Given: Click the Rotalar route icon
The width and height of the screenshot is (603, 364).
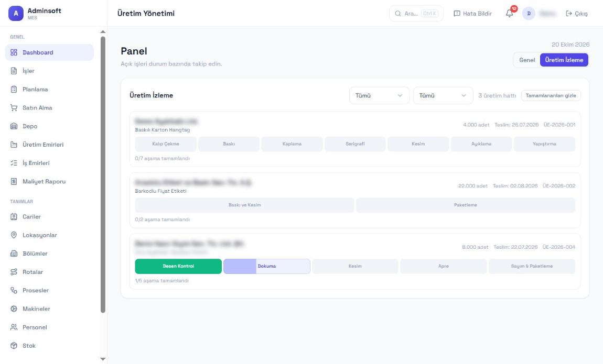Looking at the screenshot, I should click(x=14, y=272).
